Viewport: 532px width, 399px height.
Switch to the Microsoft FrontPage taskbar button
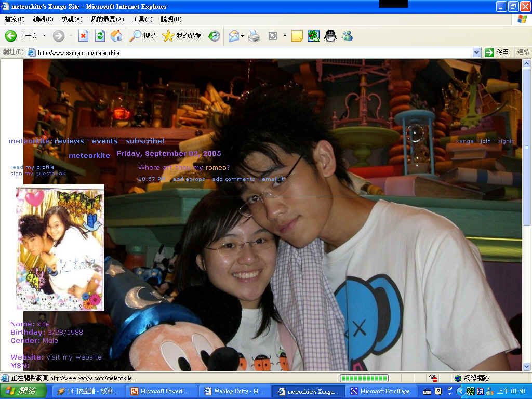[x=382, y=392]
